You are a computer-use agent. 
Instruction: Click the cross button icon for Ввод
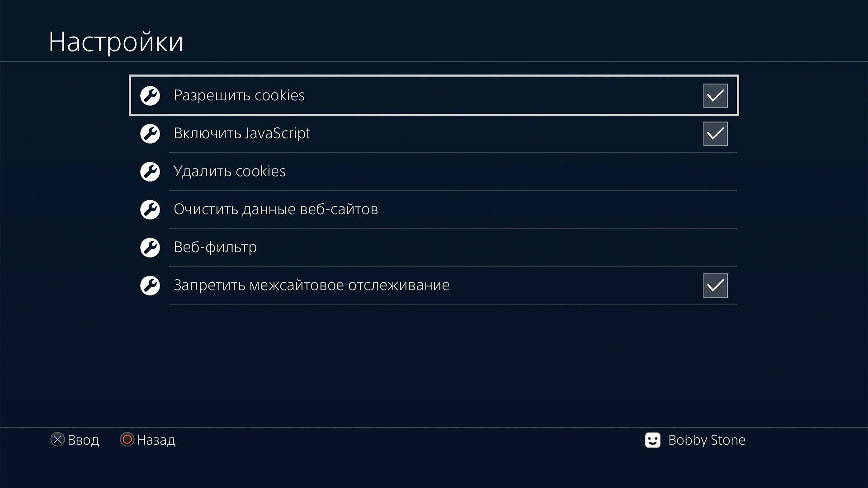pos(57,440)
